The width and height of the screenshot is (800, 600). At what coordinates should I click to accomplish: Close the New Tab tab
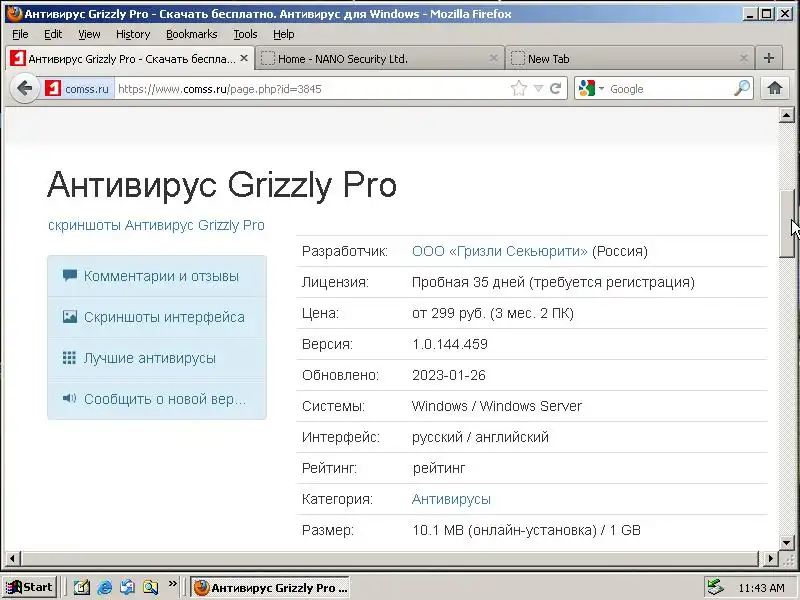coord(743,58)
